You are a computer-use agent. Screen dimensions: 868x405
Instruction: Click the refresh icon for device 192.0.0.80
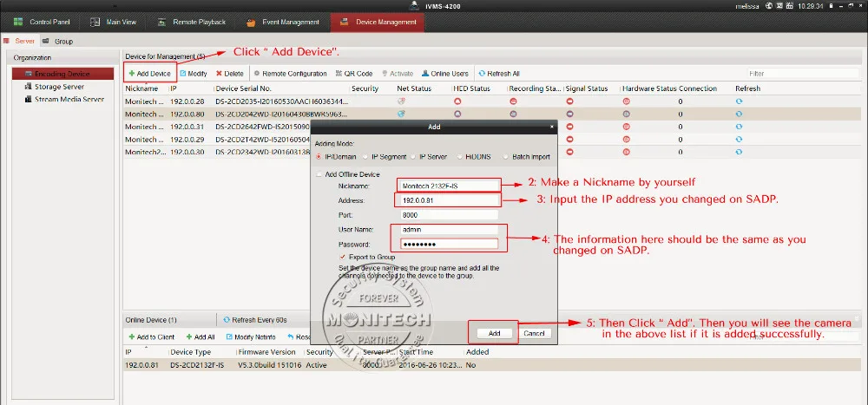(739, 114)
